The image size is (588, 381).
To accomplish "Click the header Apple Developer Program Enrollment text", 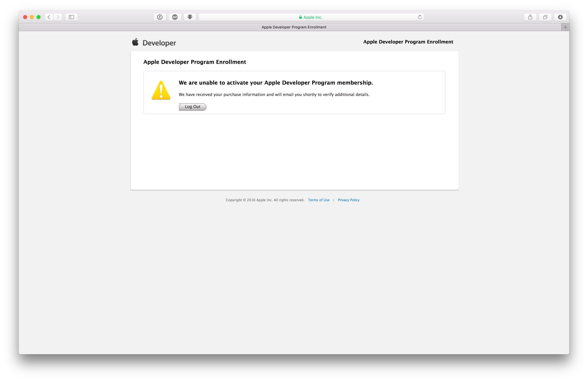I will pos(408,42).
